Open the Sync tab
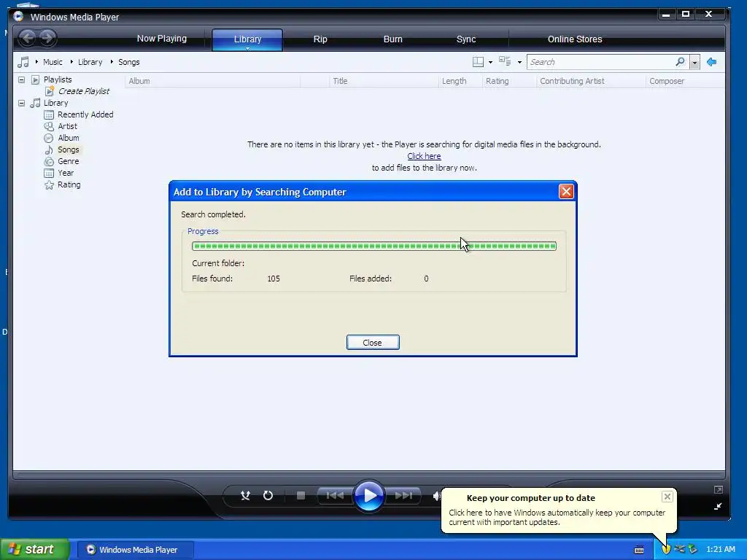747x560 pixels. (x=466, y=39)
